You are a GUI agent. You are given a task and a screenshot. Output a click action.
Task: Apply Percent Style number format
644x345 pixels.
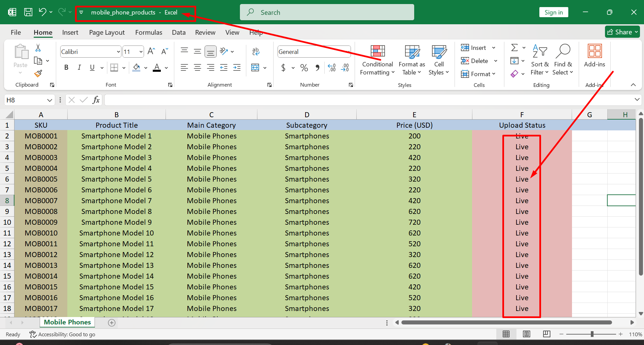[304, 68]
